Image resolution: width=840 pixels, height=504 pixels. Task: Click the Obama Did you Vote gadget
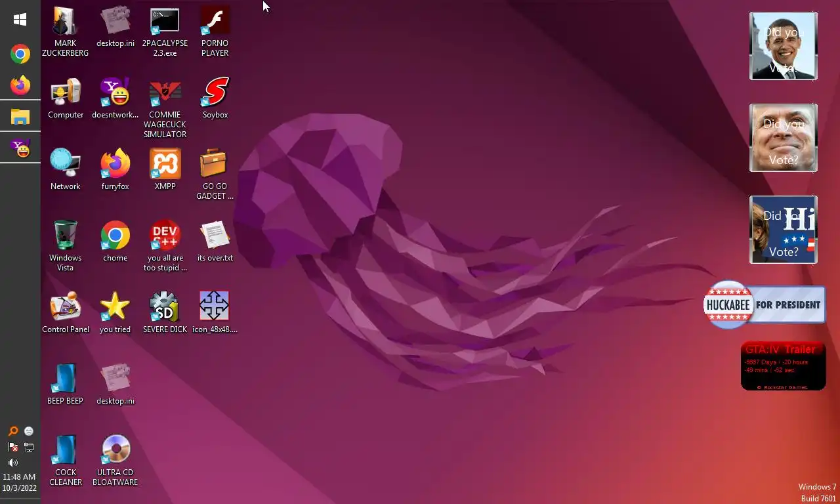[x=784, y=46]
